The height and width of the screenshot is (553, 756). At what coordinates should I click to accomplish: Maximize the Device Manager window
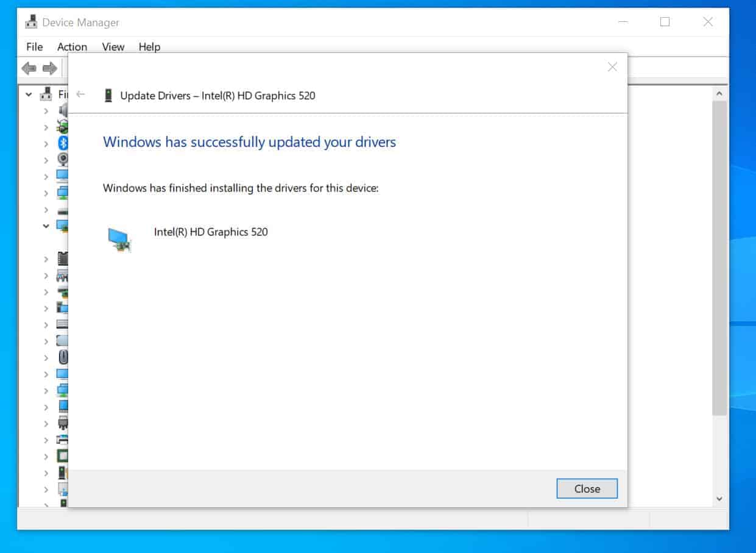click(665, 22)
